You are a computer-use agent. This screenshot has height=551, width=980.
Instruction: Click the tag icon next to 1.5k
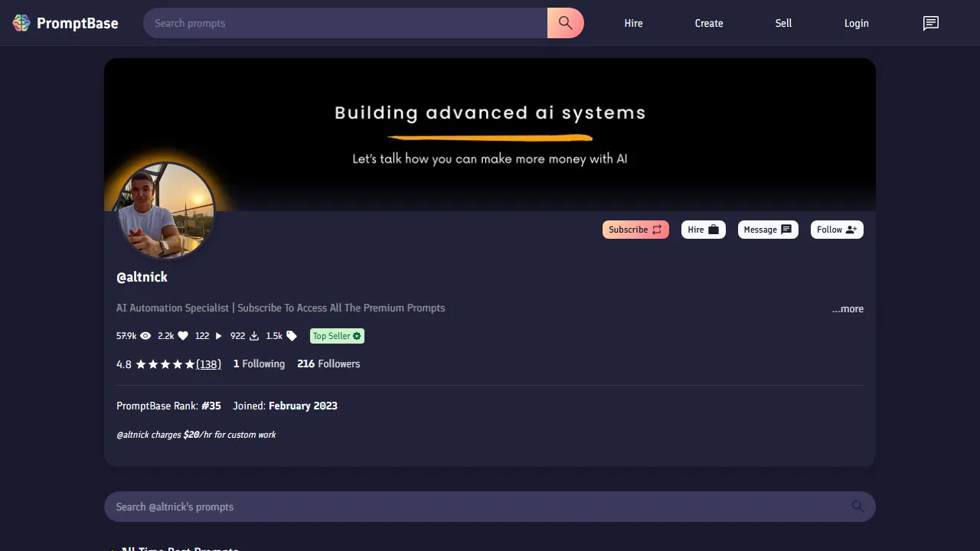(291, 335)
